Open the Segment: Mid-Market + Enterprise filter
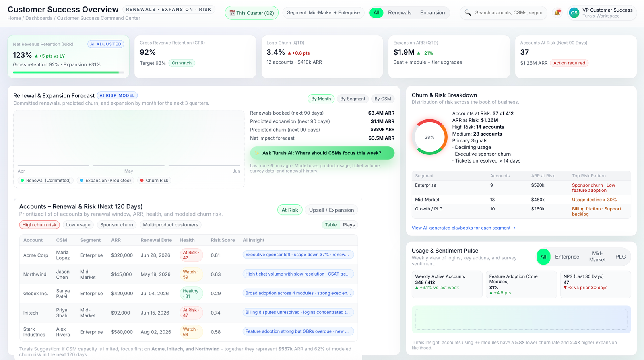This screenshot has height=360, width=644. (323, 13)
